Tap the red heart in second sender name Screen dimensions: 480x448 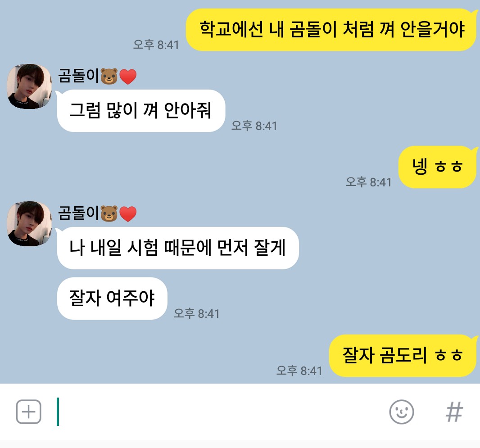tap(128, 214)
